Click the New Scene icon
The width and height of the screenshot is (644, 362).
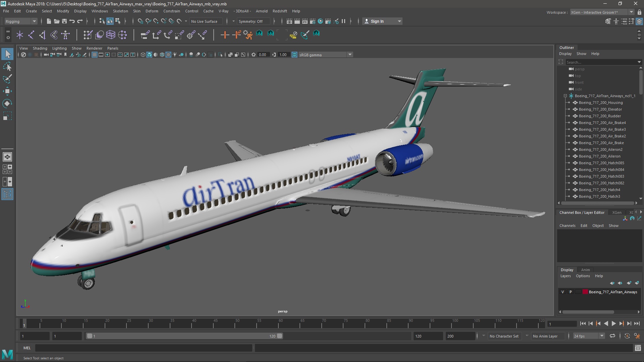click(x=49, y=21)
